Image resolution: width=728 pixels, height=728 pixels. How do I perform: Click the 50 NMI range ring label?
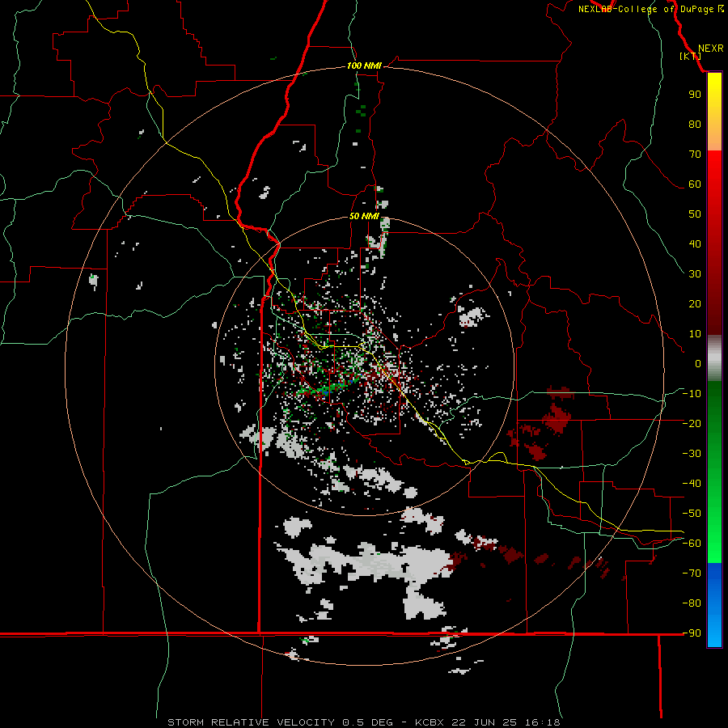tap(364, 216)
